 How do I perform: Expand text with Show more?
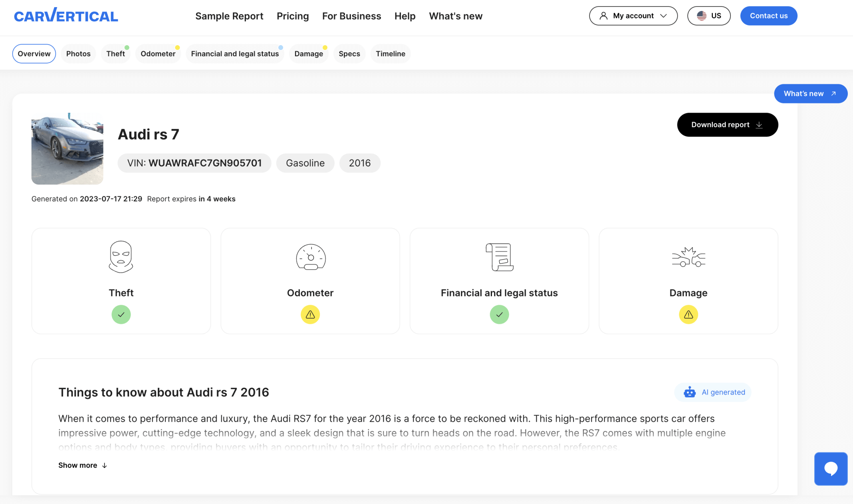[83, 465]
